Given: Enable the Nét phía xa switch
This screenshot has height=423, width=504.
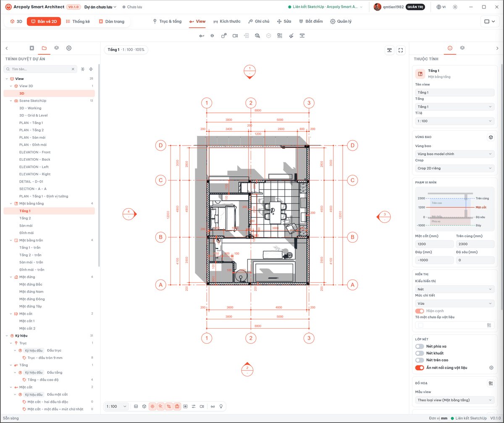Looking at the screenshot, I should (x=420, y=346).
